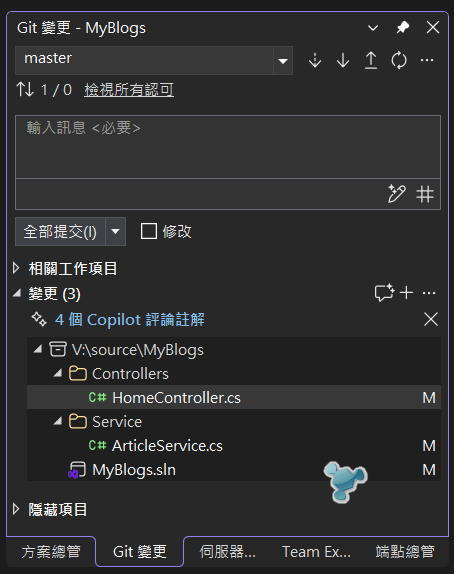Open the 檢視所有認可 link
454x574 pixels.
point(129,90)
